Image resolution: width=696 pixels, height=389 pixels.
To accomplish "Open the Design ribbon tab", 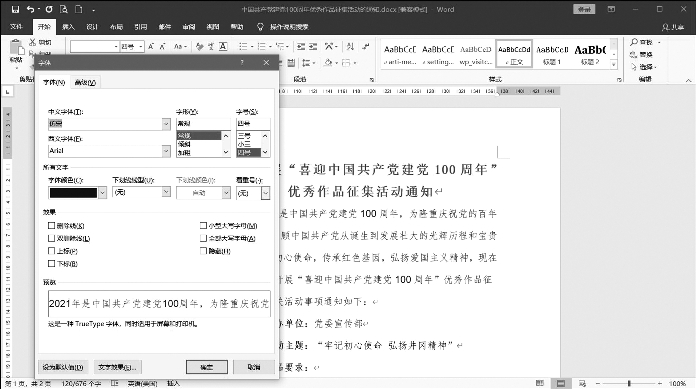I will click(92, 27).
